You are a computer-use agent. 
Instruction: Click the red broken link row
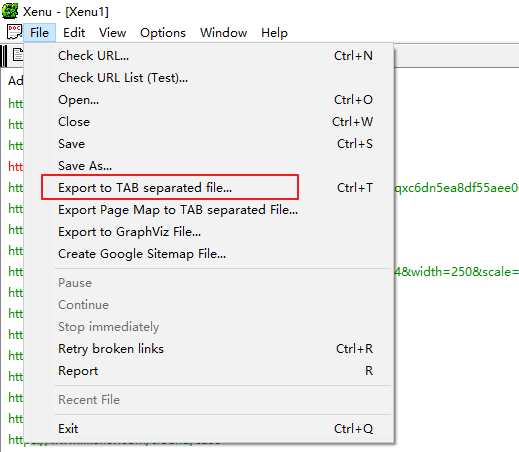tap(15, 166)
